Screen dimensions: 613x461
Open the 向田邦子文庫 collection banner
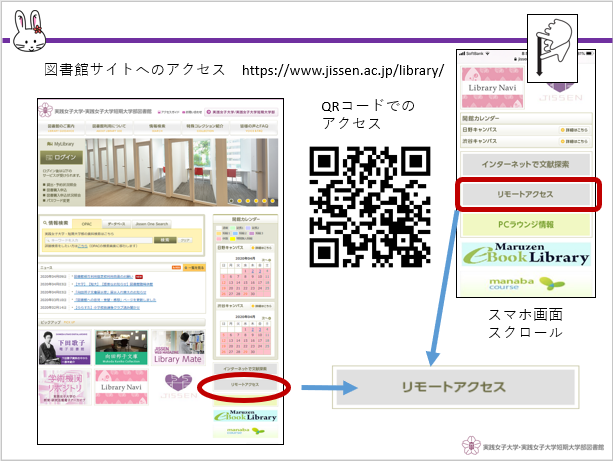(121, 347)
